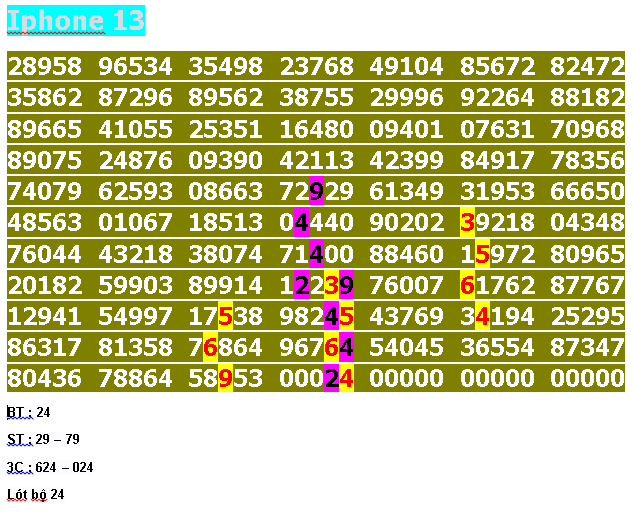The height and width of the screenshot is (514, 633).
Task: Click the number 48563
Action: [45, 222]
